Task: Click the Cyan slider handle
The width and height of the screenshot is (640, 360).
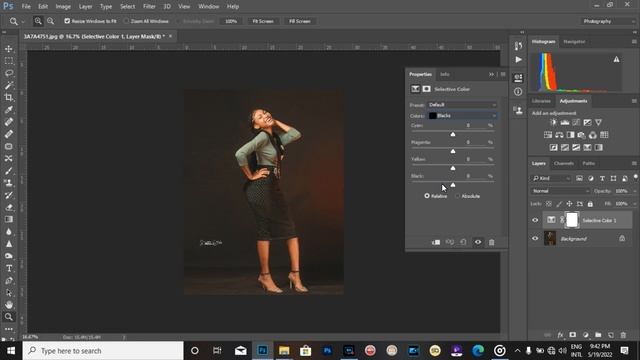Action: 453,134
